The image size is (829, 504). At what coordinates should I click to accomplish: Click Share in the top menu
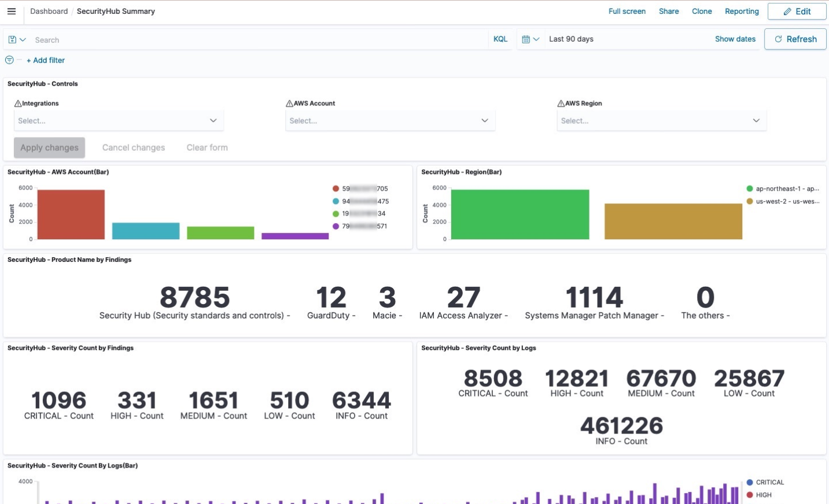coord(669,11)
